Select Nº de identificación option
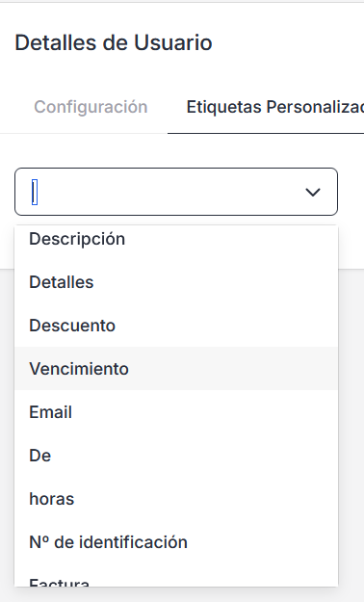 (176, 542)
